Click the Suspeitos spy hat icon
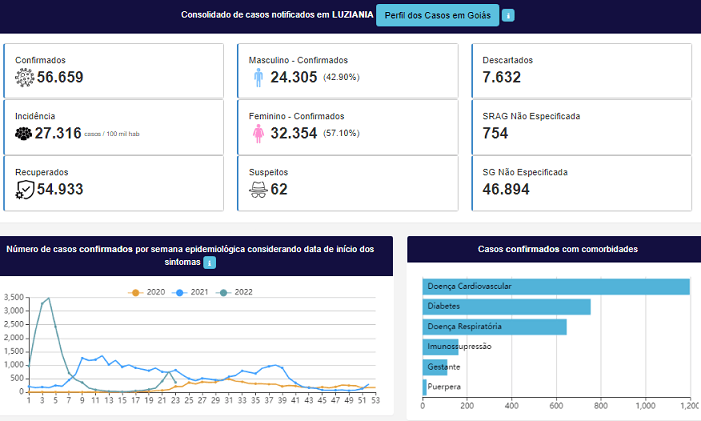 coord(258,189)
